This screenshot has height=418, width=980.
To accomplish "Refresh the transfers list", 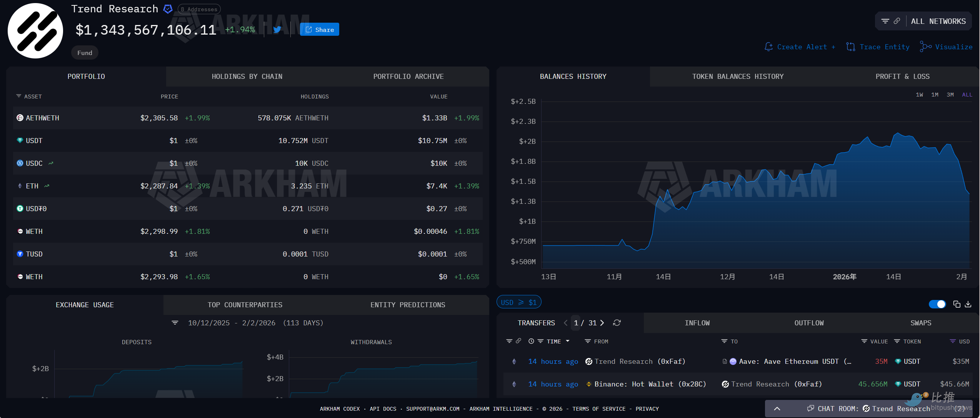I will (617, 323).
